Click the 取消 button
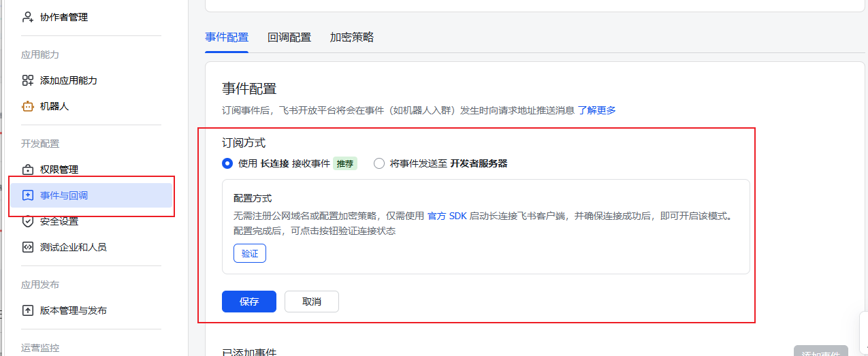868x356 pixels. pos(312,302)
